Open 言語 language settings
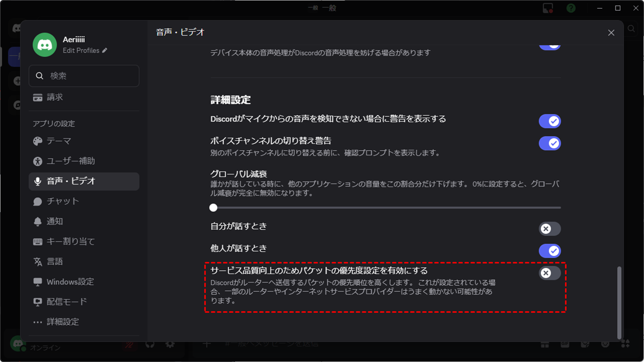The height and width of the screenshot is (362, 644). click(55, 261)
